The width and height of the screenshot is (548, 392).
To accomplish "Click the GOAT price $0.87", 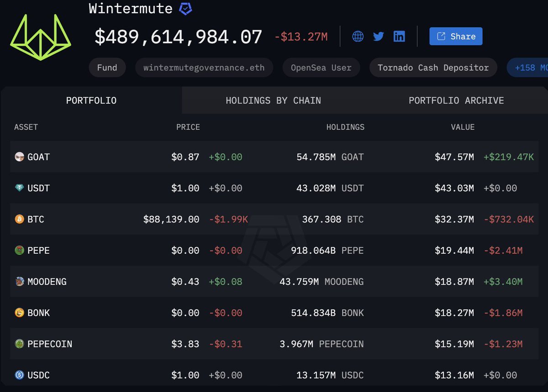I will click(x=185, y=157).
